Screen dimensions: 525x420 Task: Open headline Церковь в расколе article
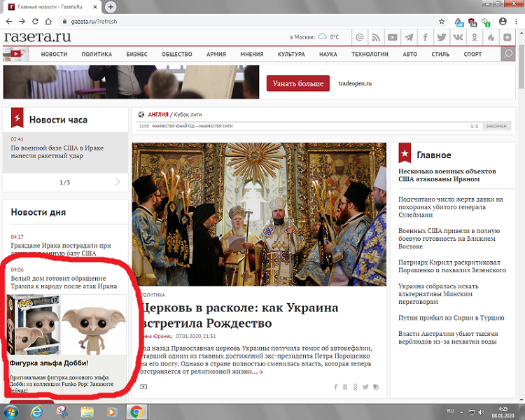[239, 315]
